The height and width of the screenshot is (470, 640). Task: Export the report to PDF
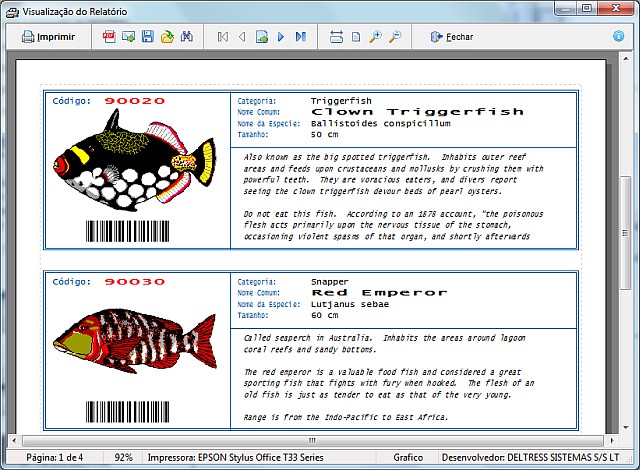click(x=109, y=37)
